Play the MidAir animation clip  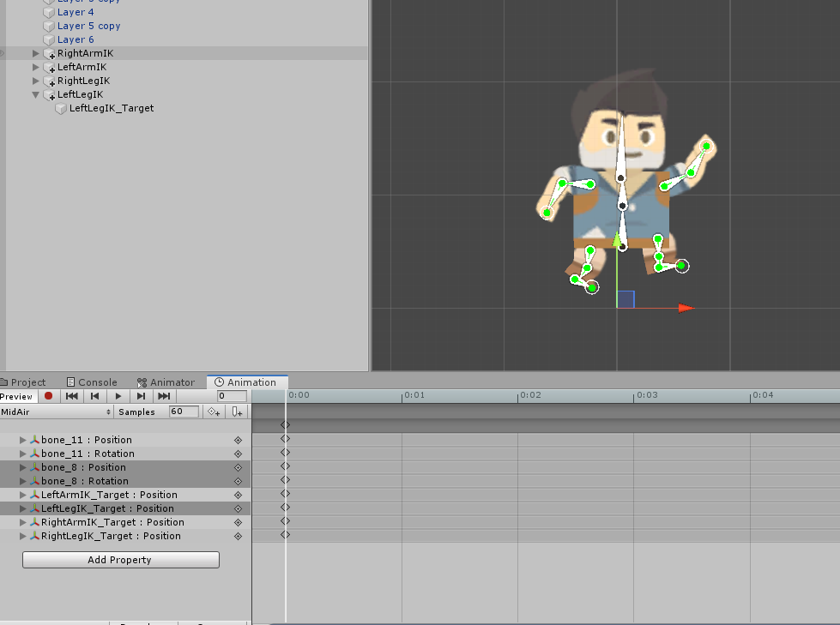pos(118,396)
